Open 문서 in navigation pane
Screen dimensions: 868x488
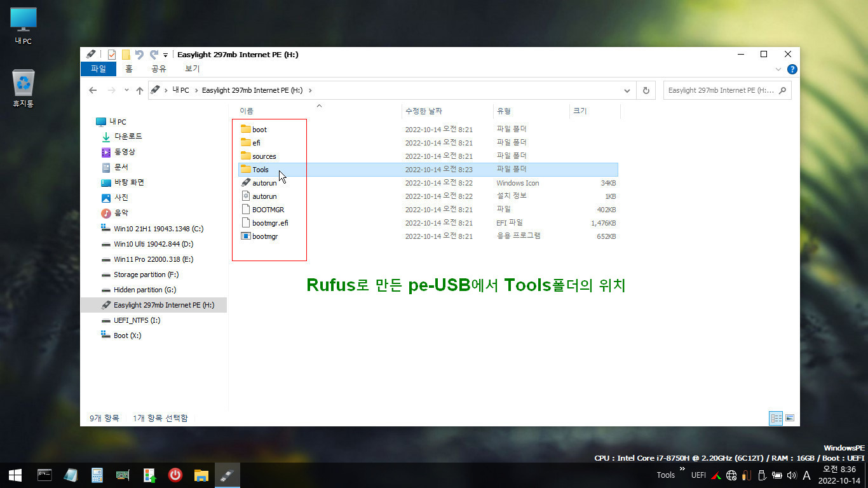[121, 167]
